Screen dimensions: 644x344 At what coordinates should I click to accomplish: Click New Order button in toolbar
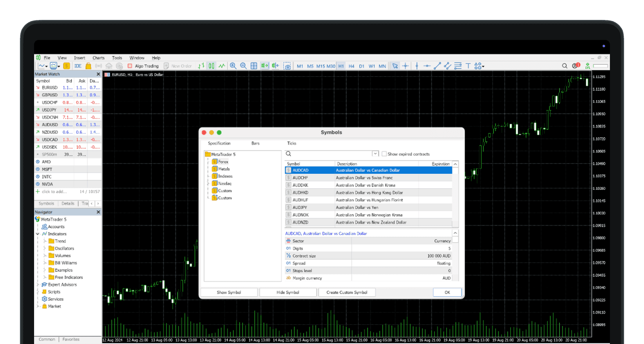178,66
